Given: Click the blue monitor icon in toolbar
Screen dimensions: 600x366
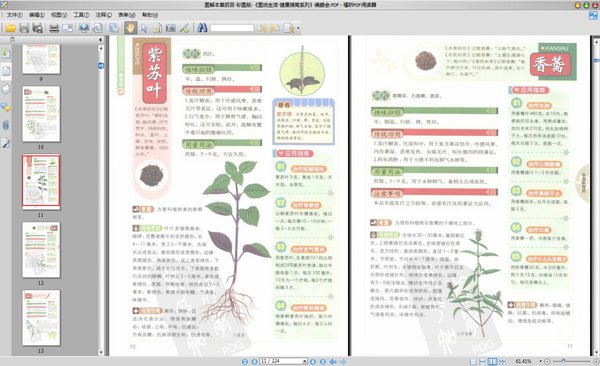Looking at the screenshot, I should [x=84, y=28].
